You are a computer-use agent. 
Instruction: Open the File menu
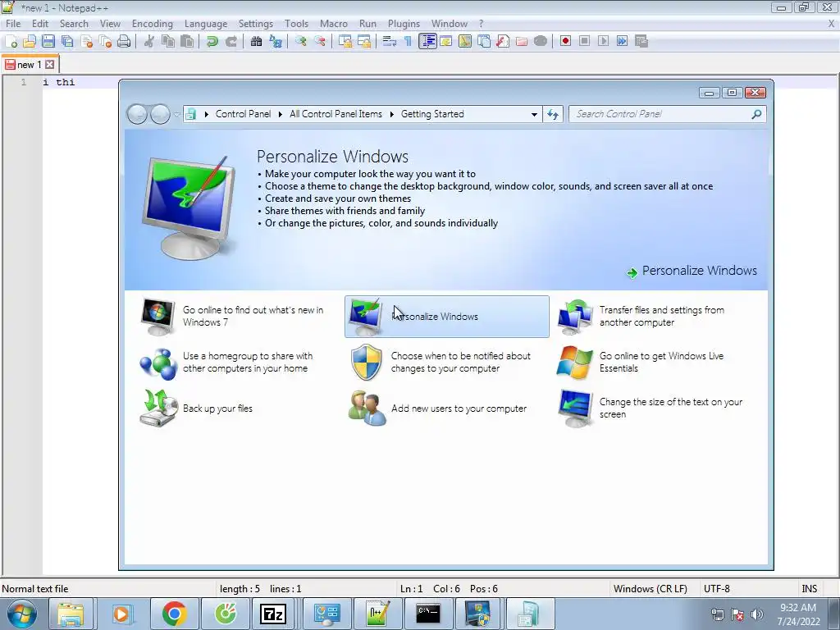[x=13, y=24]
